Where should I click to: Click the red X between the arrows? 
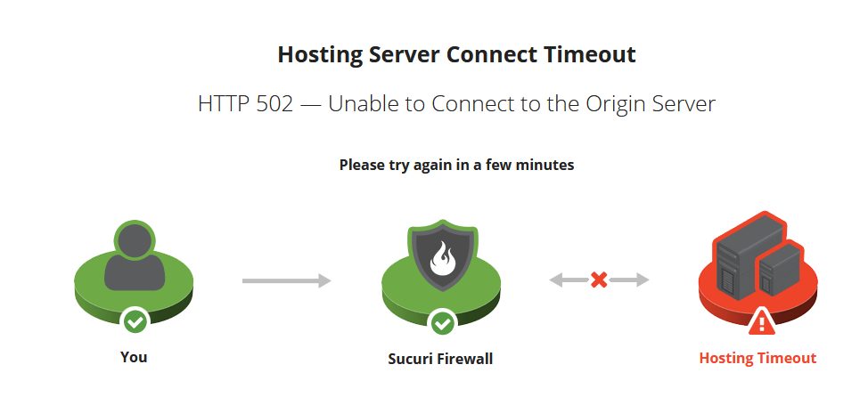tap(598, 280)
